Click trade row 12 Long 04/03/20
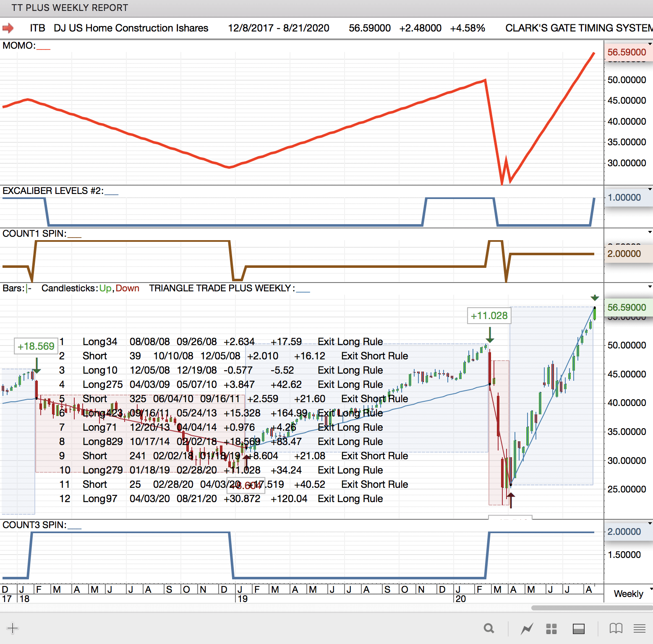 click(221, 499)
